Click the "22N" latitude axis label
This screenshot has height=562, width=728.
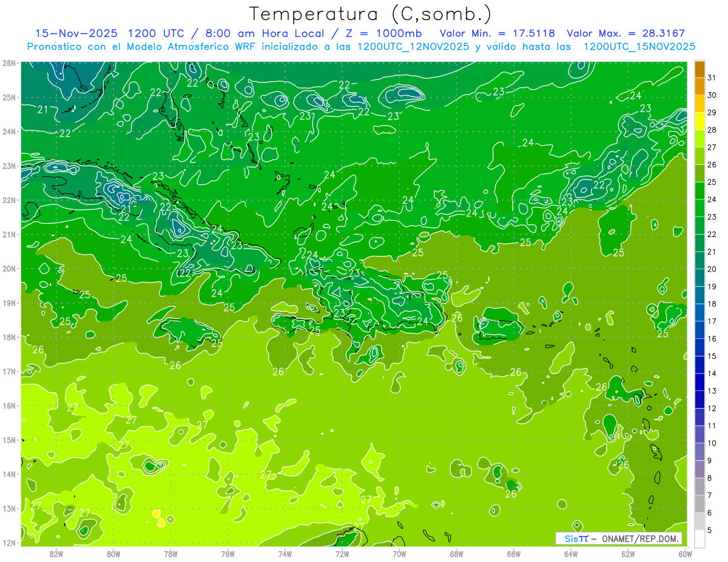pyautogui.click(x=8, y=200)
